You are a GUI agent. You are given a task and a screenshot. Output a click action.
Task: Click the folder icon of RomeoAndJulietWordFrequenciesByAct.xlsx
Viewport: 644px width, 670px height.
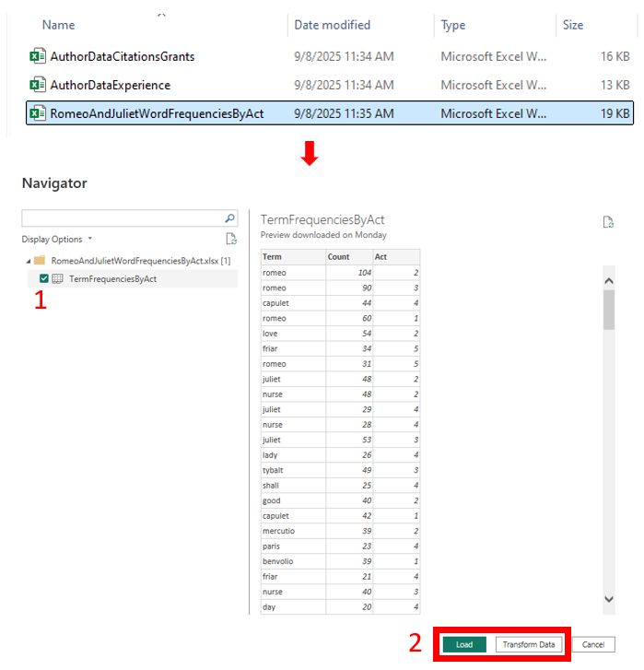(x=40, y=260)
